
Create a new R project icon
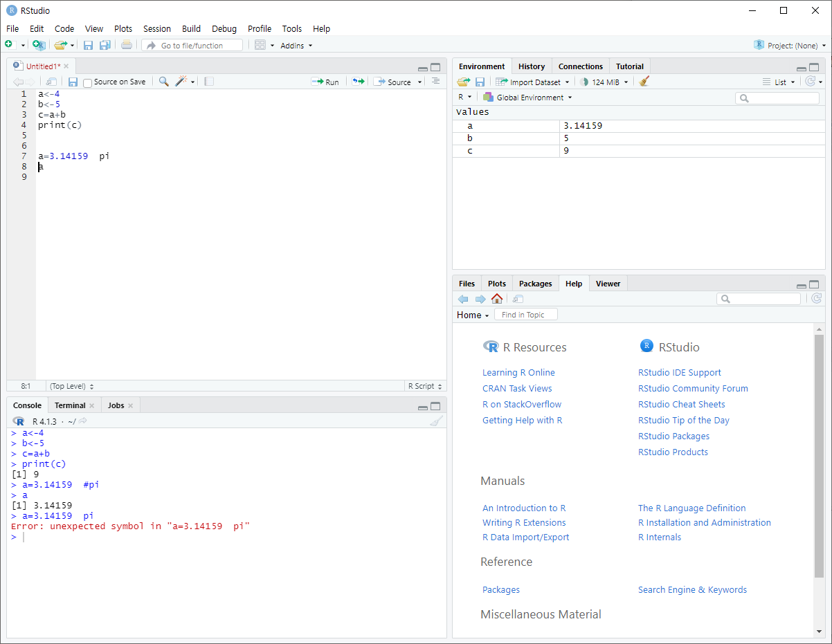click(39, 45)
